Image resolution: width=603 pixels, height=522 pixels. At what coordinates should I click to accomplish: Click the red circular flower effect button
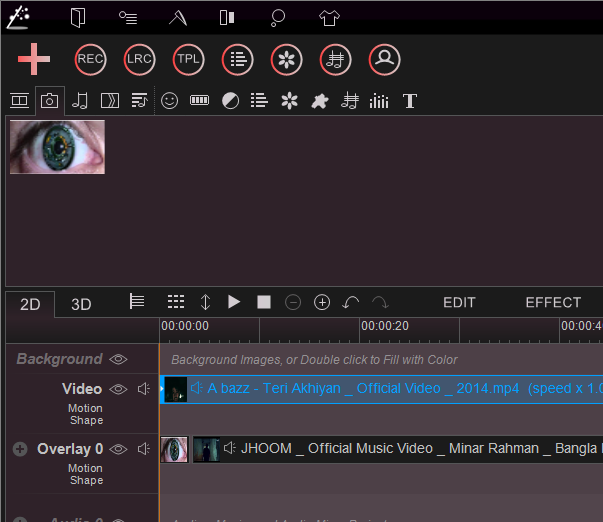[287, 60]
